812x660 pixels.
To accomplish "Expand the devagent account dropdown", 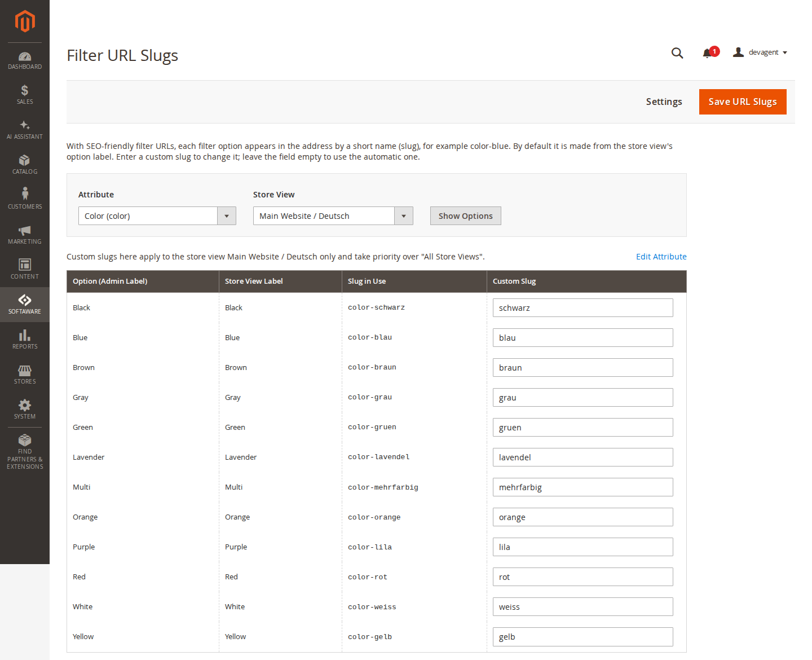I will [x=760, y=52].
